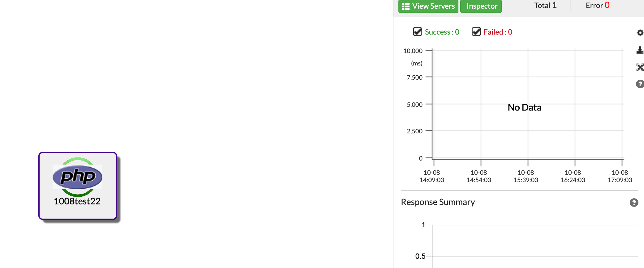Screen dimensions: 644x268
Task: Click the 10,000 ms axis label
Action: point(414,51)
